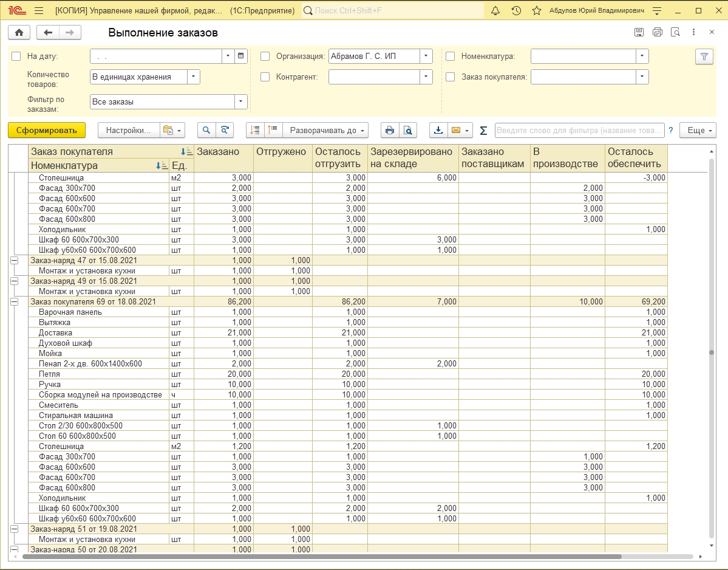Open the service settings icon near username
This screenshot has height=570, width=728.
[657, 10]
